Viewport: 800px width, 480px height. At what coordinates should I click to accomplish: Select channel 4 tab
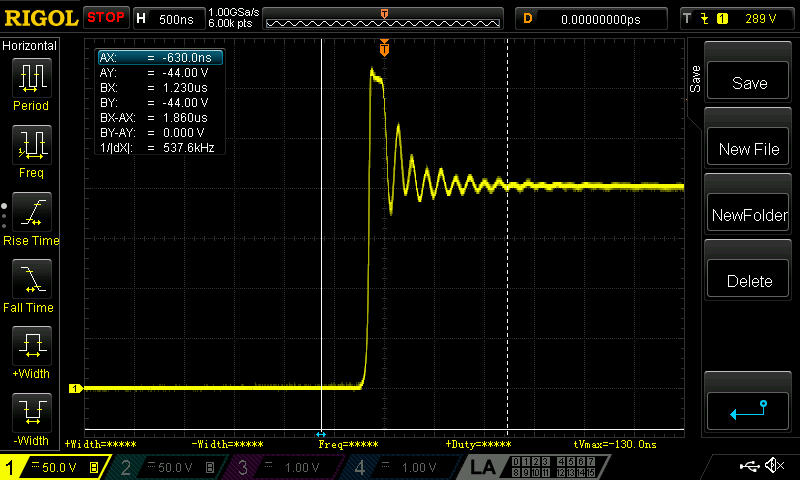coord(401,467)
